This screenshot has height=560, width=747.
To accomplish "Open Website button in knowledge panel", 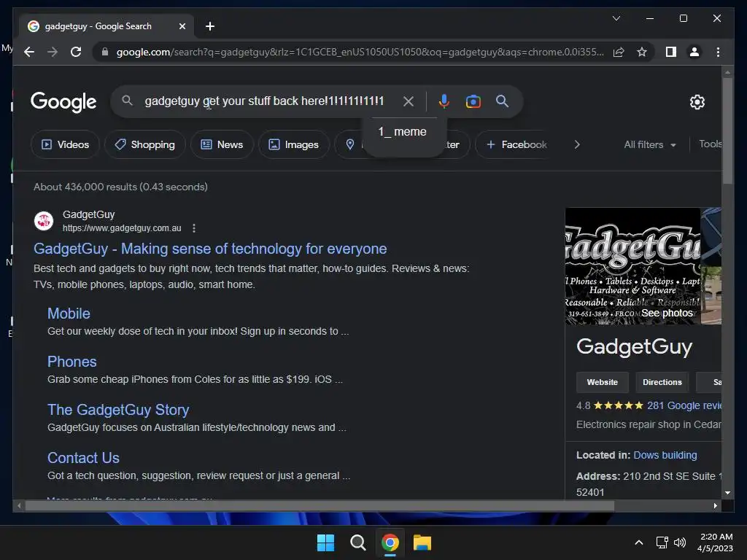I will click(x=602, y=382).
